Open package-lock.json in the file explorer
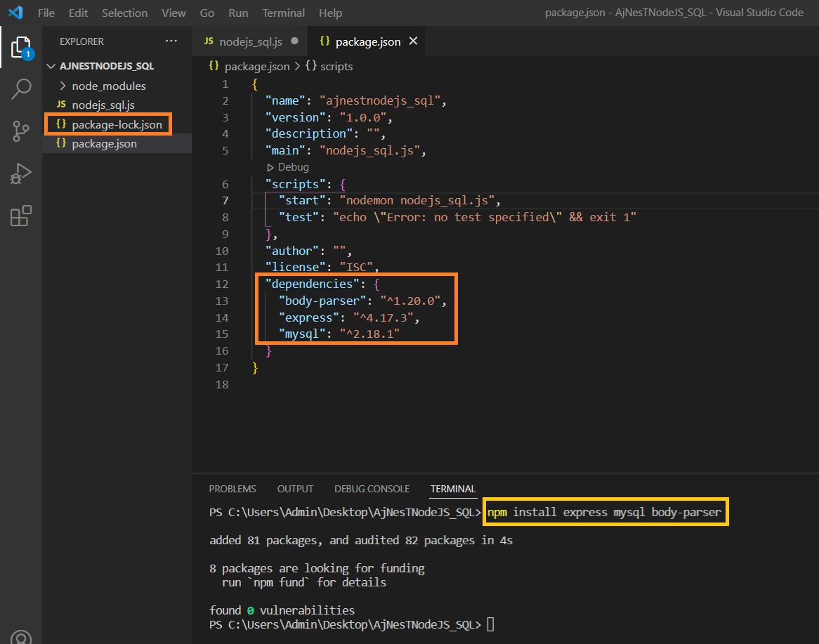This screenshot has width=819, height=644. [x=117, y=125]
